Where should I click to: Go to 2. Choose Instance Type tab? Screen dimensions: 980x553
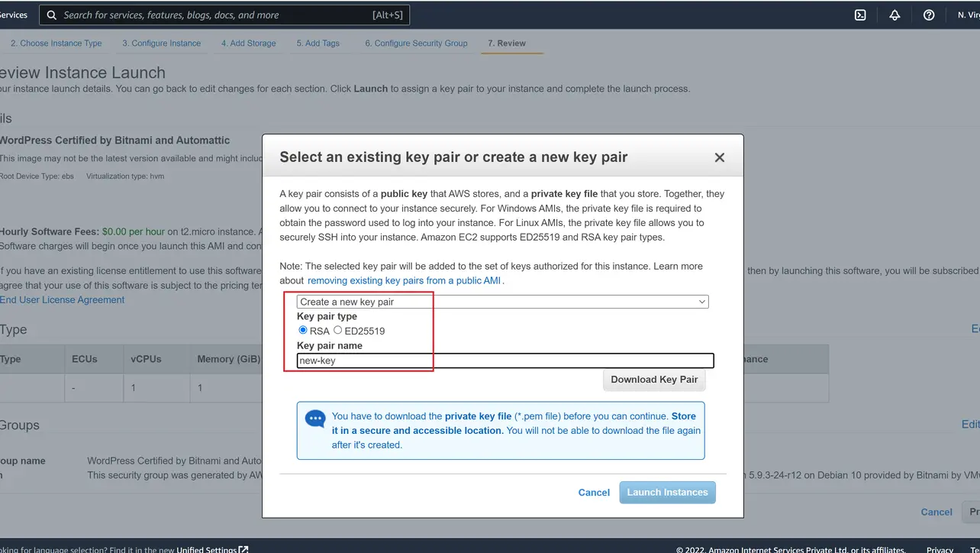56,44
